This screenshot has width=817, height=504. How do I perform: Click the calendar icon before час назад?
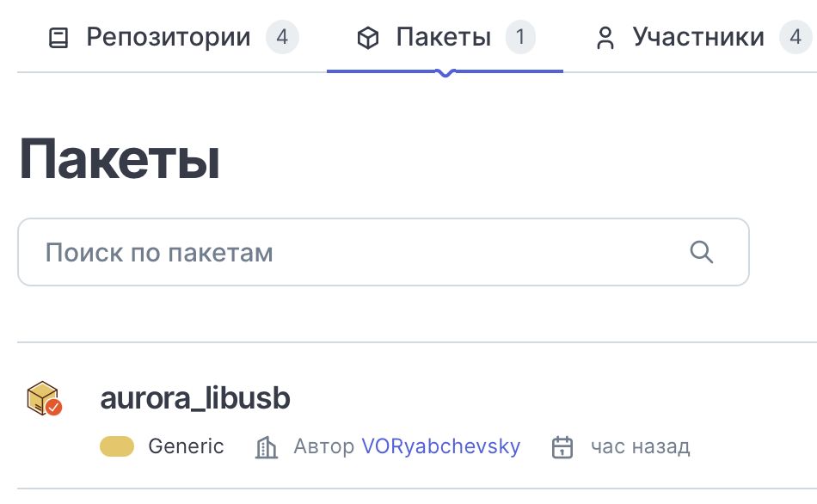click(562, 446)
